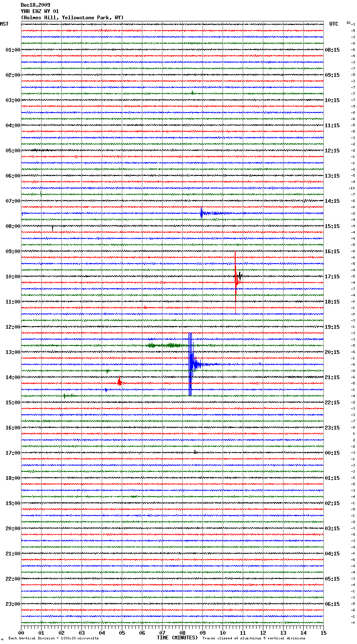Click the TIME (MINUTES) axis title
This screenshot has width=357, height=644.
click(x=177, y=638)
